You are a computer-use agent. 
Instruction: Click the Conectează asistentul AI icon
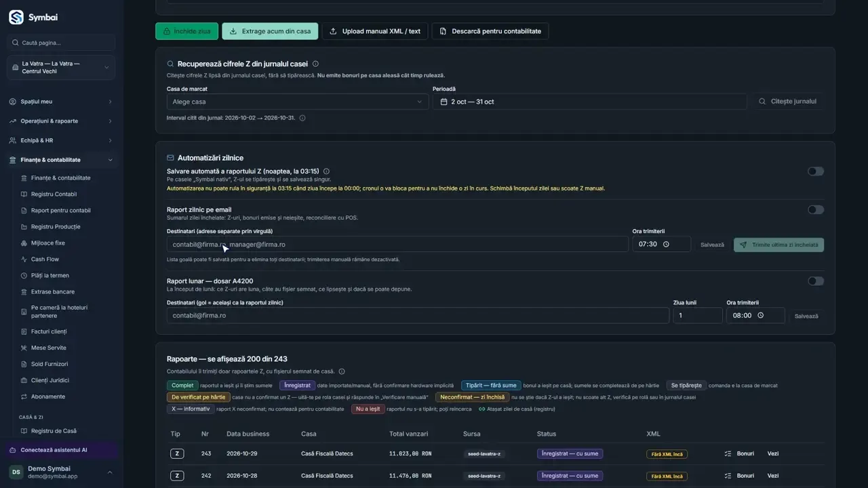coord(14,450)
